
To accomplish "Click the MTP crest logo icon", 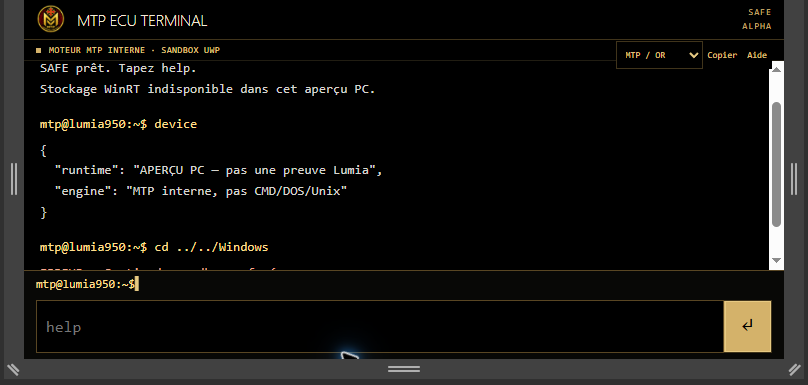I will (50, 19).
